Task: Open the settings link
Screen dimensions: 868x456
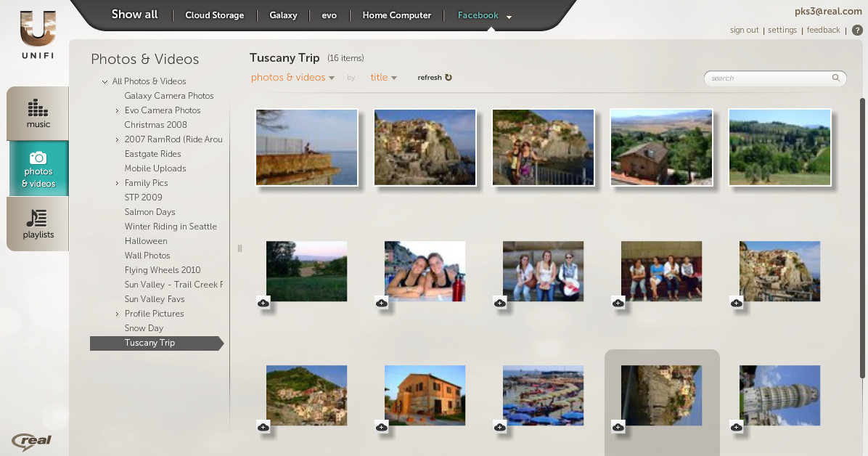Action: (x=782, y=30)
